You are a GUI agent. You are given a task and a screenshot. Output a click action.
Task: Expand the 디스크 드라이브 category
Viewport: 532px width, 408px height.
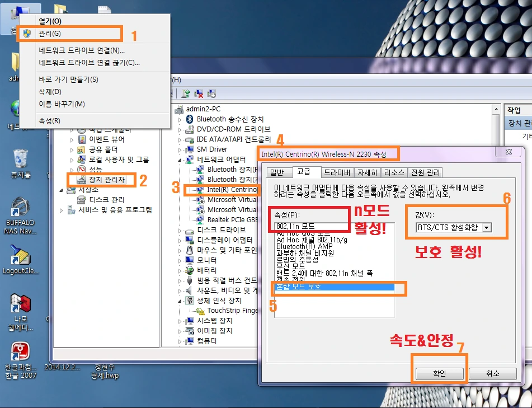180,231
